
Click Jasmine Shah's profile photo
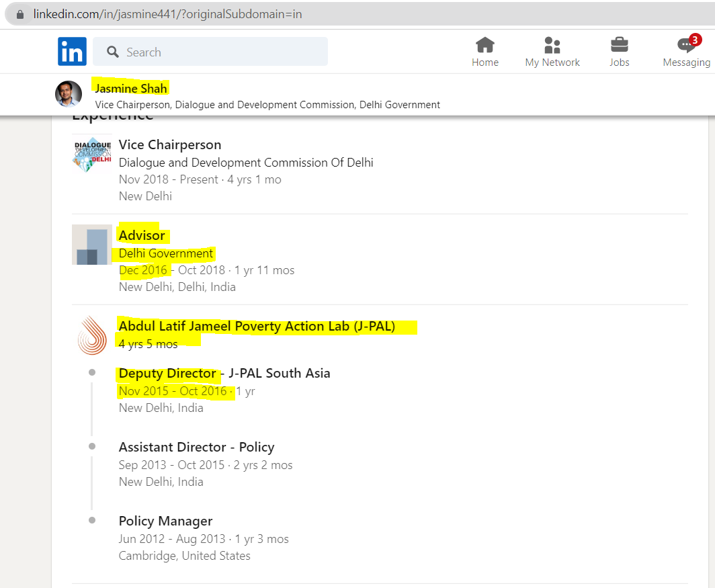[69, 94]
